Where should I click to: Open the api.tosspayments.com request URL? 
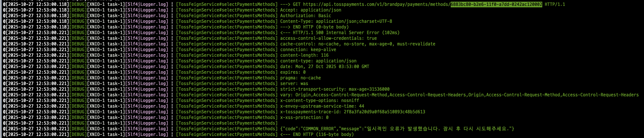422,4
